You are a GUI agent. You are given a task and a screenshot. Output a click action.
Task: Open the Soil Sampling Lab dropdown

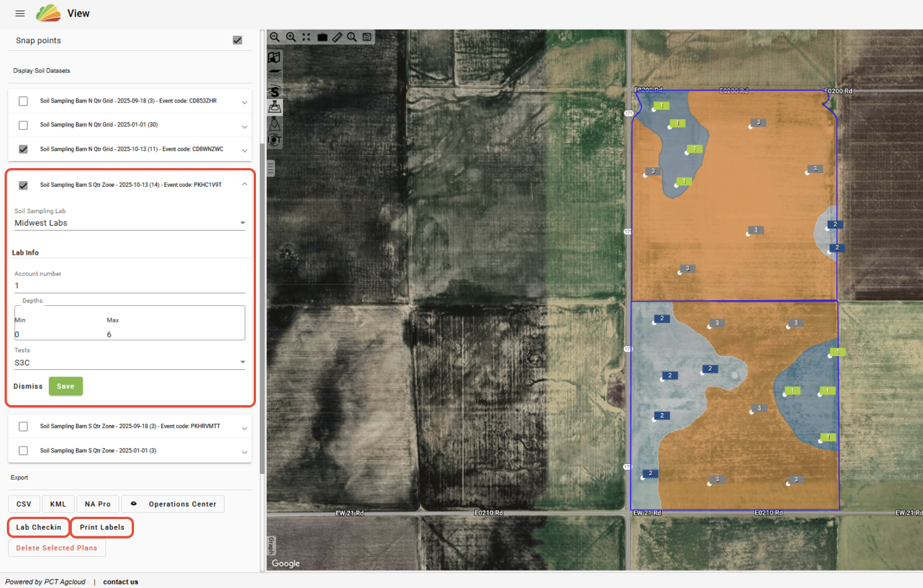[x=129, y=223]
